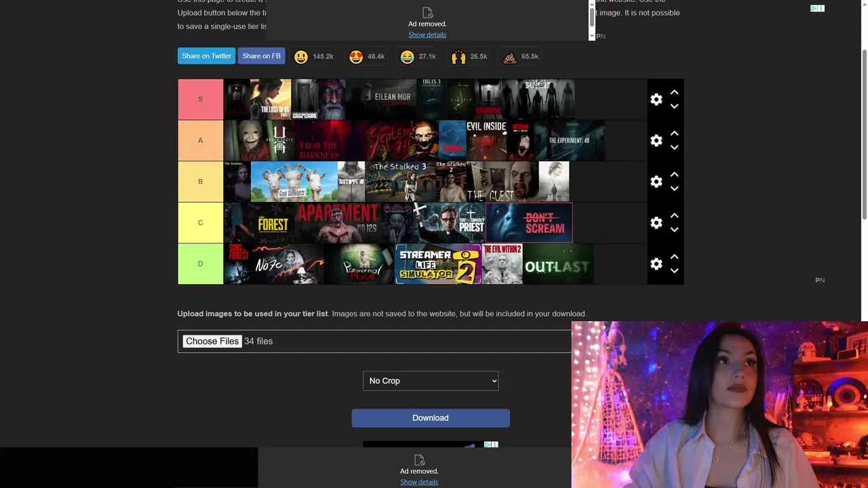868x488 pixels.
Task: React with the raised hands emoji
Action: [x=458, y=57]
